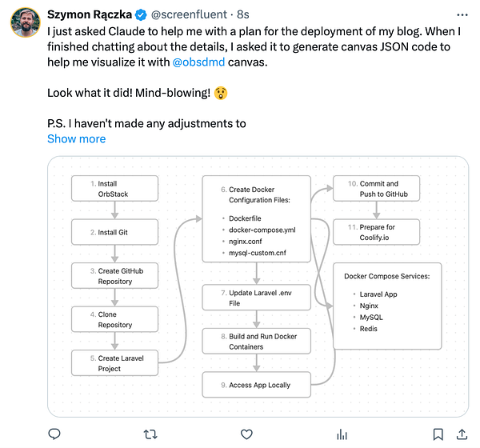Image resolution: width=480 pixels, height=448 pixels.
Task: Click the Prepare for Coolify.io node
Action: [x=376, y=232]
